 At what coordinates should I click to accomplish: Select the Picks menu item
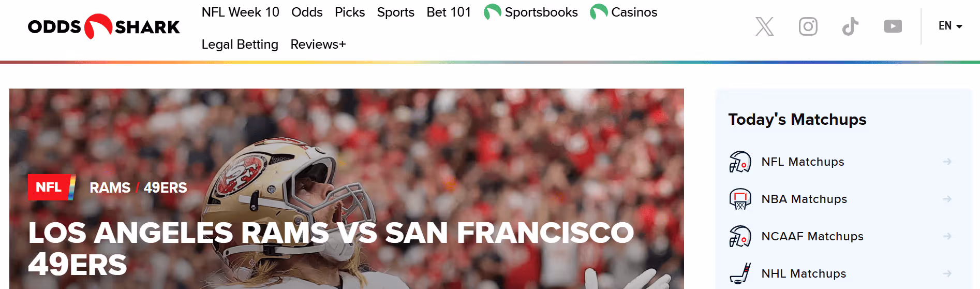coord(350,12)
